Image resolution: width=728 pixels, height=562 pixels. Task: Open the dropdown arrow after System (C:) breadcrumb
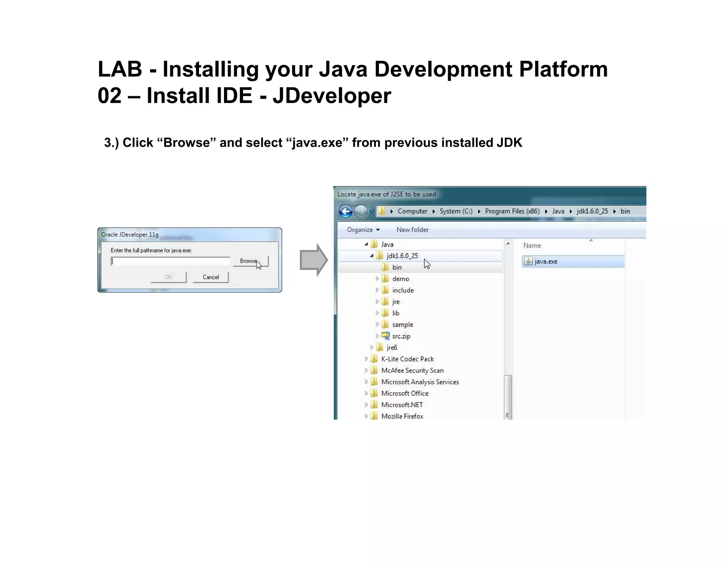(x=479, y=211)
